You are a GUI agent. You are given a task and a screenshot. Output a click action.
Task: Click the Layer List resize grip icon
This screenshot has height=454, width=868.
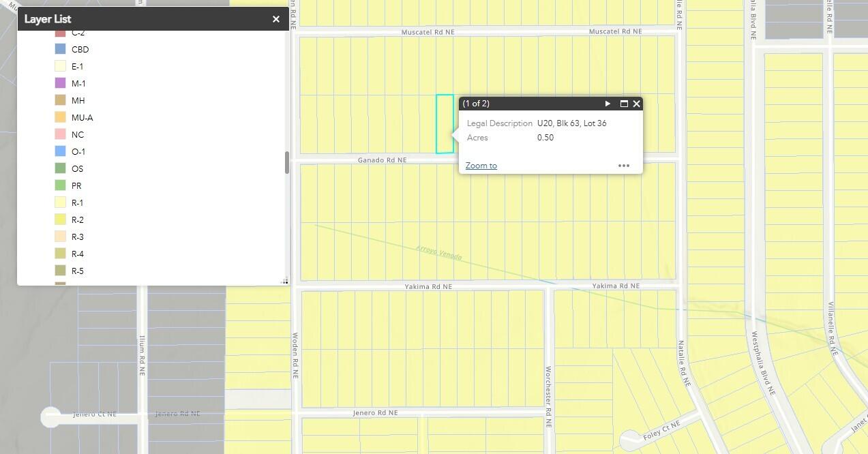284,282
